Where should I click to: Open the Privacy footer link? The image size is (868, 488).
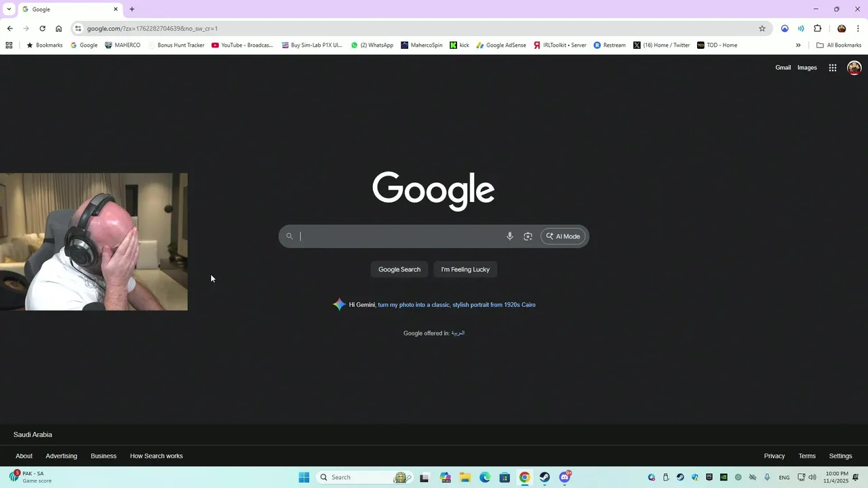click(x=774, y=456)
